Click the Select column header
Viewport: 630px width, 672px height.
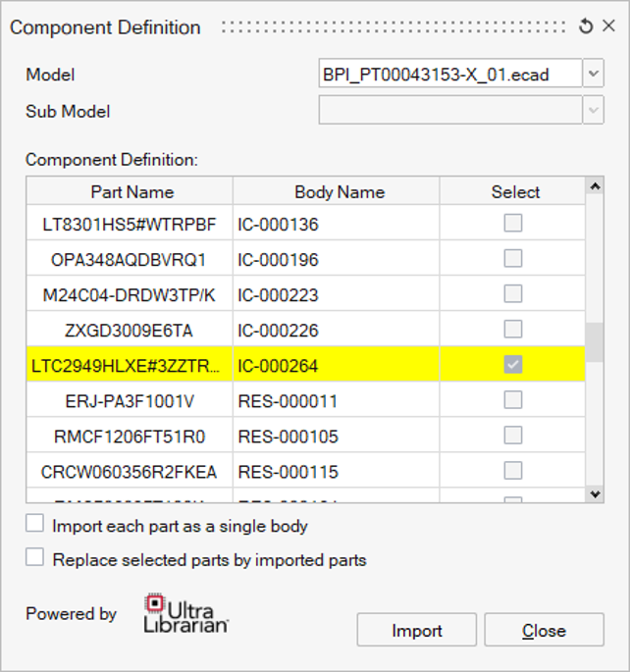pos(514,192)
